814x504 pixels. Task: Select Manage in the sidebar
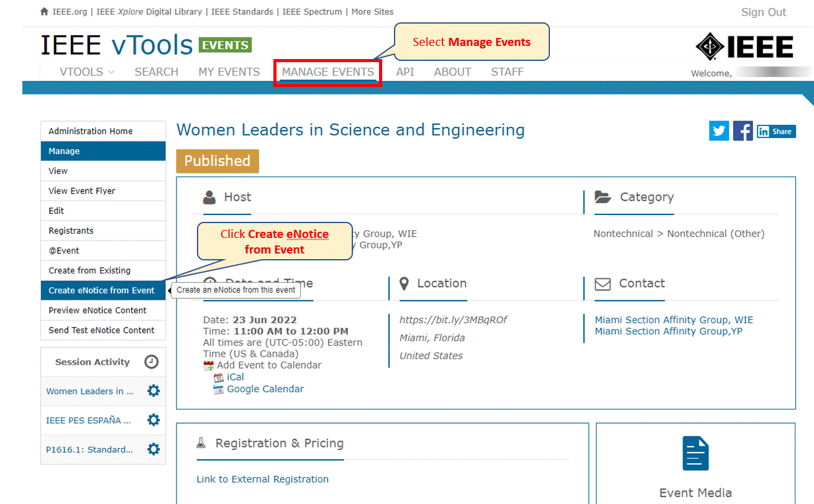[x=103, y=151]
